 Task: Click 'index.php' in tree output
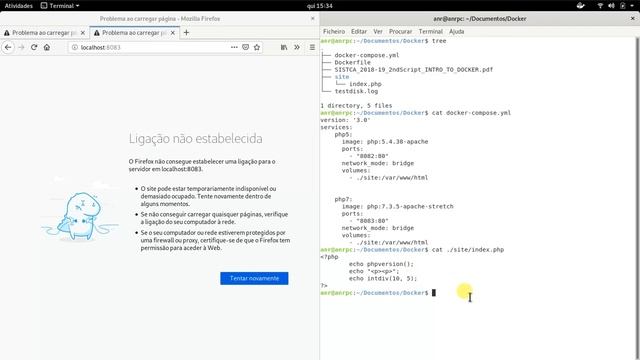tap(365, 84)
